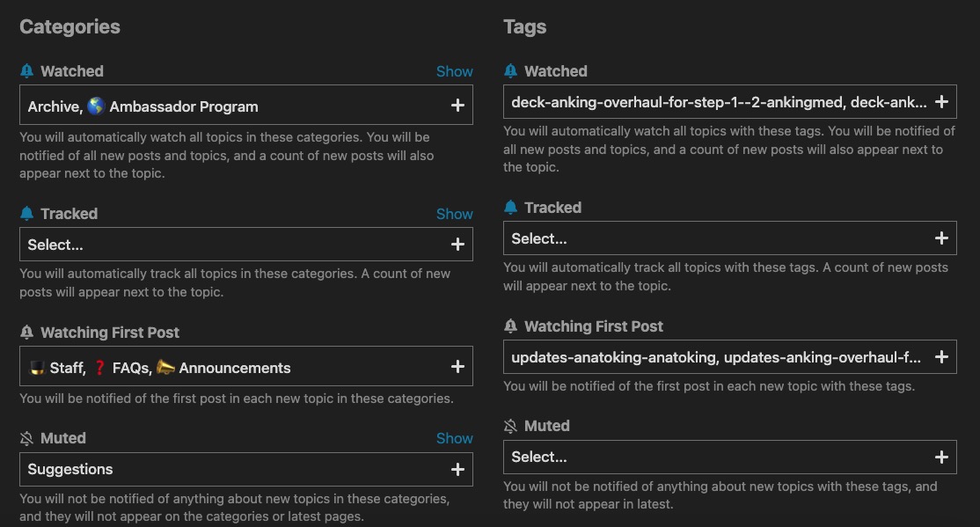Show Watched categories list

click(x=454, y=71)
